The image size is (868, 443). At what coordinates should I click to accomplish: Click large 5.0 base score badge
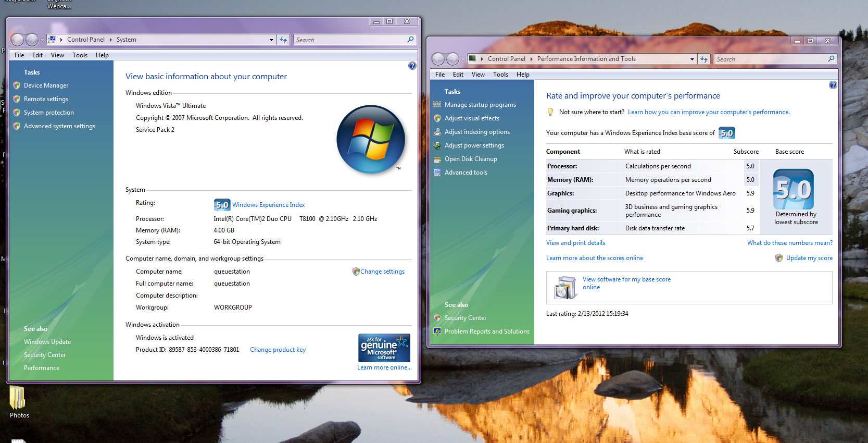click(794, 189)
